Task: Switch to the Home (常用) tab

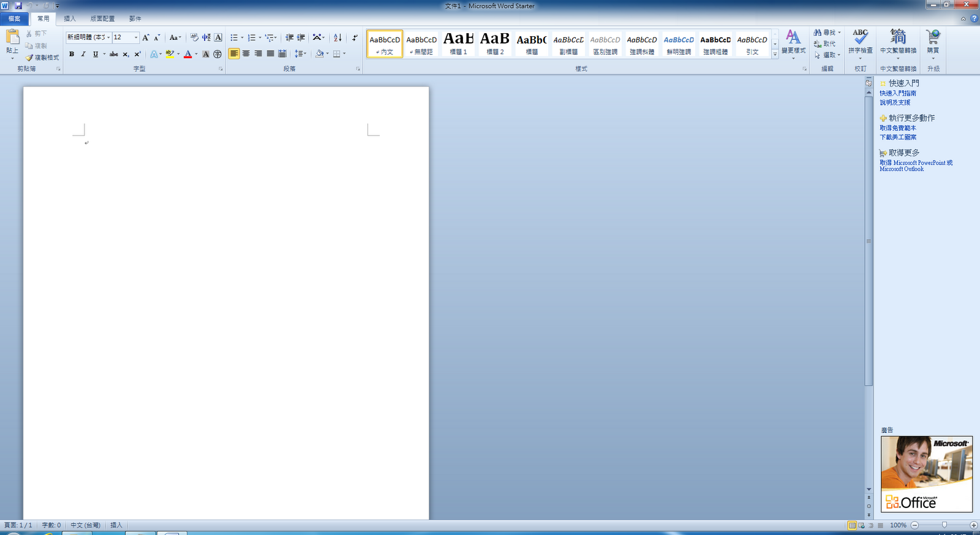Action: pyautogui.click(x=43, y=18)
